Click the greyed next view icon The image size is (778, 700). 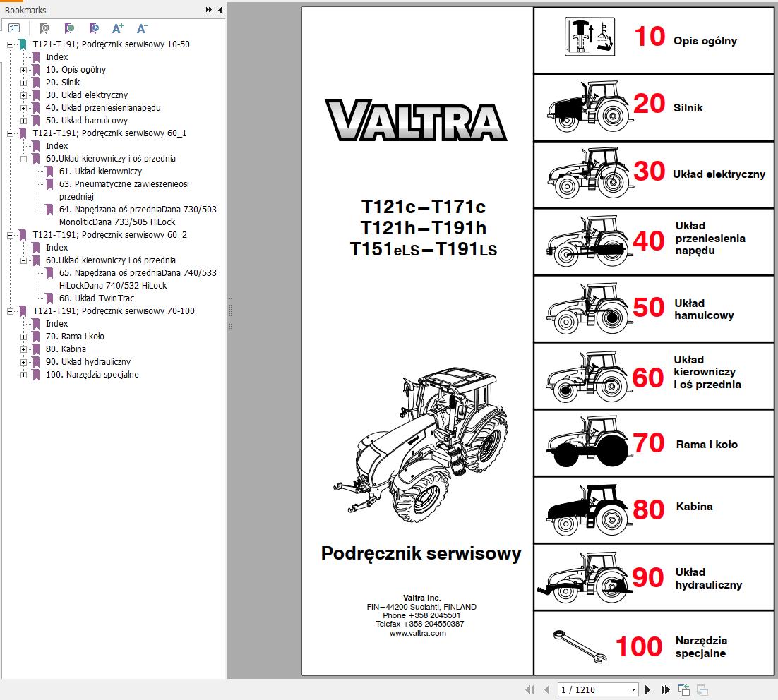(x=702, y=689)
